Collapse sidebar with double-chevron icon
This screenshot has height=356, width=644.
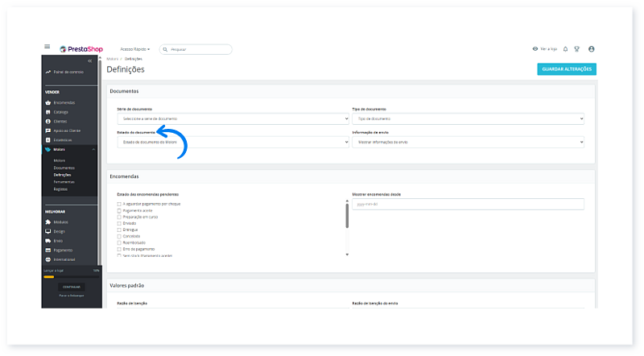(89, 61)
